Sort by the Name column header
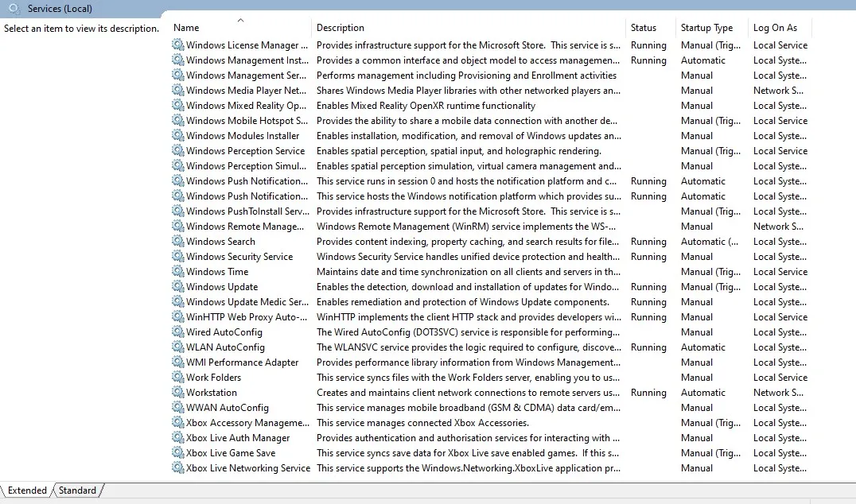 (x=185, y=27)
